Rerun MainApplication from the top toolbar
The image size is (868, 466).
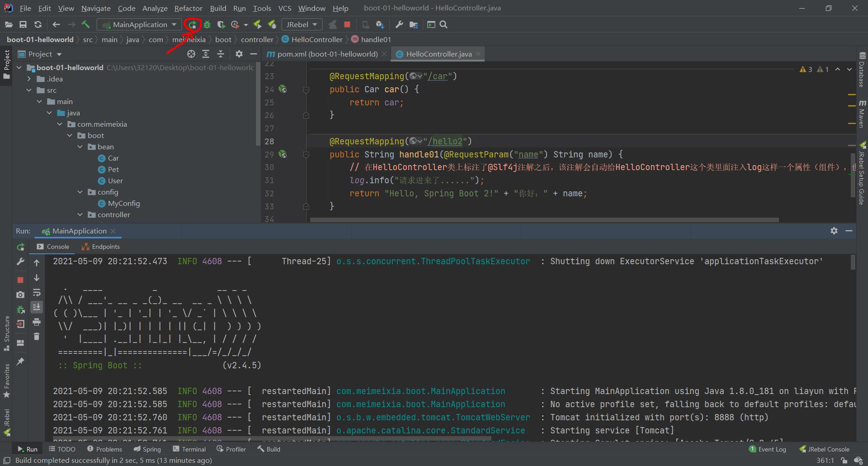tap(193, 24)
